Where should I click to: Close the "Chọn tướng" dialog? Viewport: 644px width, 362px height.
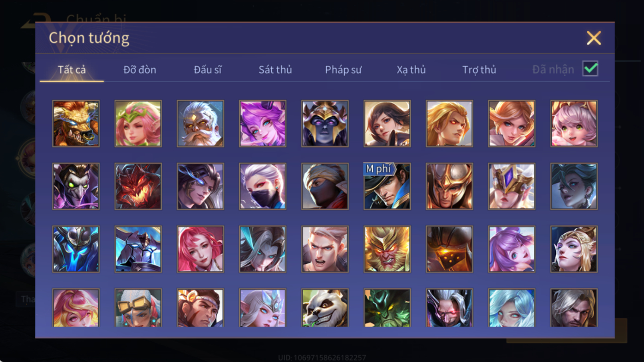(x=594, y=38)
